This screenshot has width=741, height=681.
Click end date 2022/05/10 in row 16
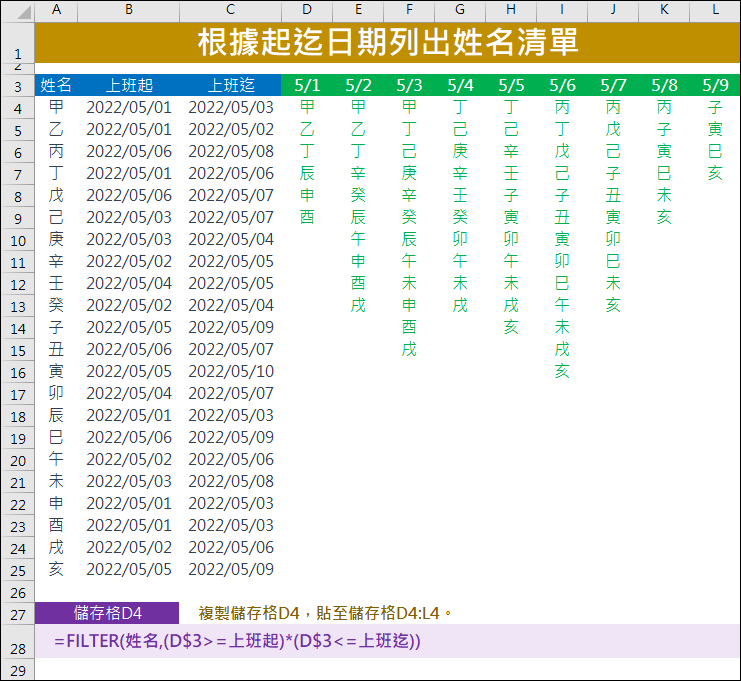click(x=230, y=371)
